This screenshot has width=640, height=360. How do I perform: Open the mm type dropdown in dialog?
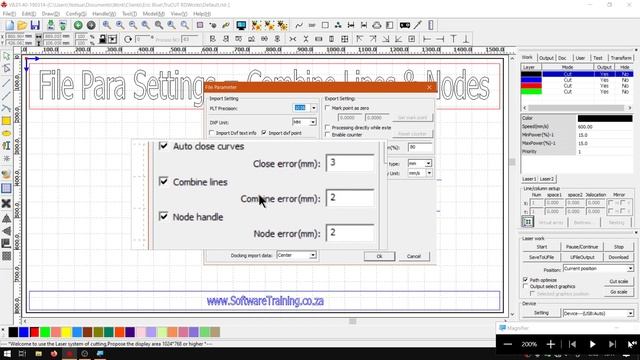tap(428, 163)
